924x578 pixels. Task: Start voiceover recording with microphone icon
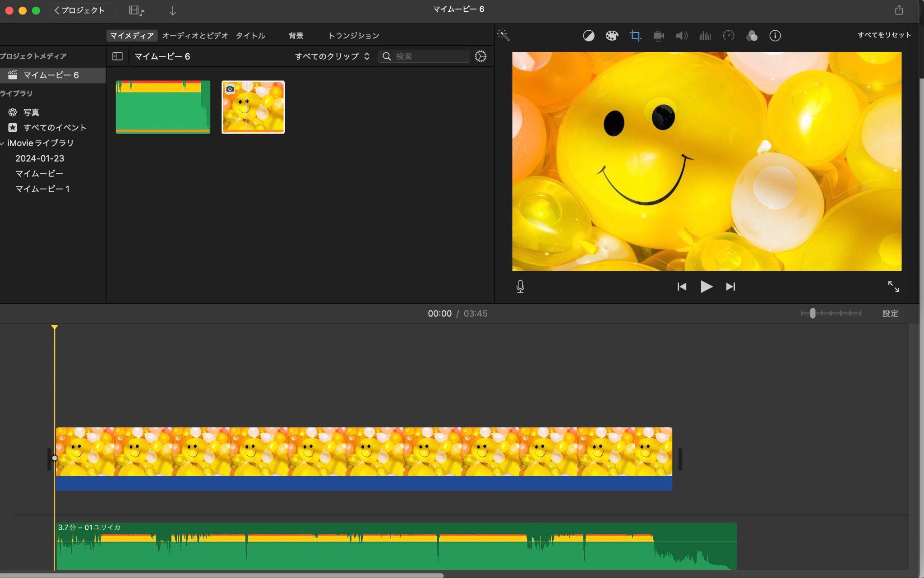tap(520, 287)
